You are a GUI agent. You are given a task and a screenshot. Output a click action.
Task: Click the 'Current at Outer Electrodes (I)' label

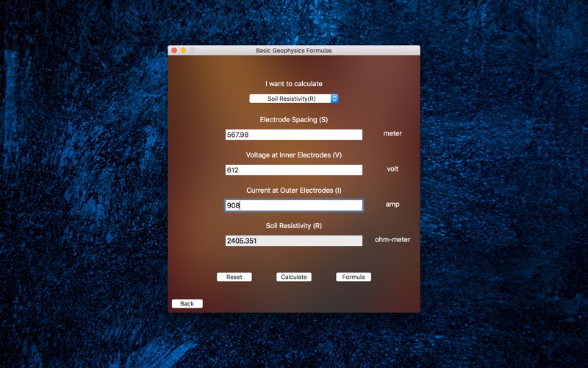pyautogui.click(x=293, y=191)
